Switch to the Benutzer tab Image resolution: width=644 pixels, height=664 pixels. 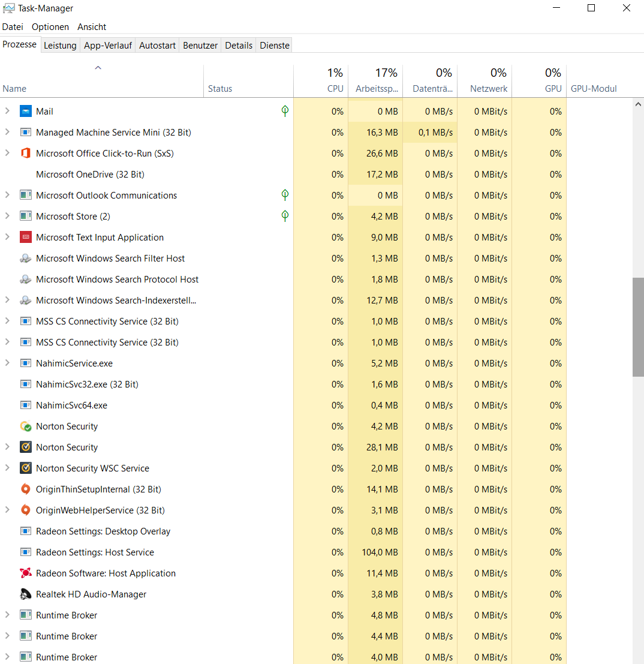pyautogui.click(x=200, y=46)
